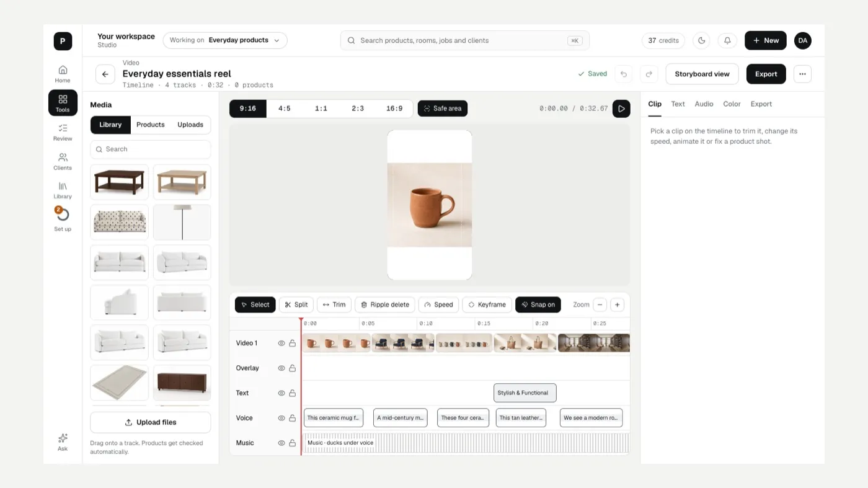
Task: Select the Stylish & Functional text clip
Action: (525, 393)
